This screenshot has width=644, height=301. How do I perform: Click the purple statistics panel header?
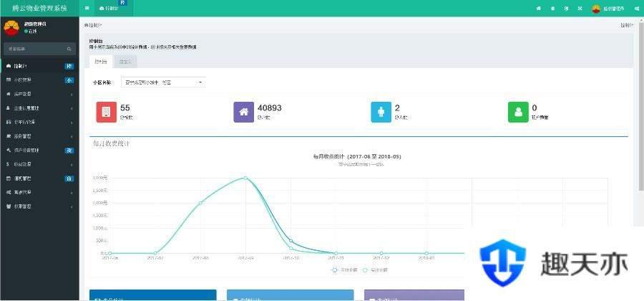(414, 295)
